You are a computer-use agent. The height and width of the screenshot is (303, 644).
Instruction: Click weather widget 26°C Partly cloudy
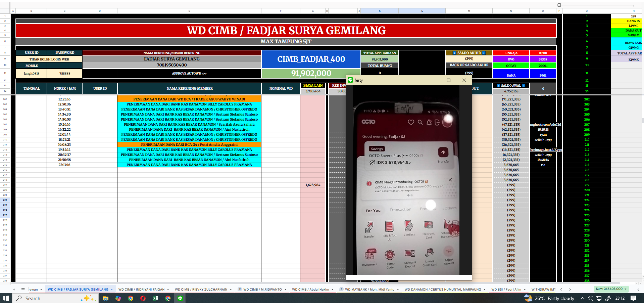click(x=550, y=298)
